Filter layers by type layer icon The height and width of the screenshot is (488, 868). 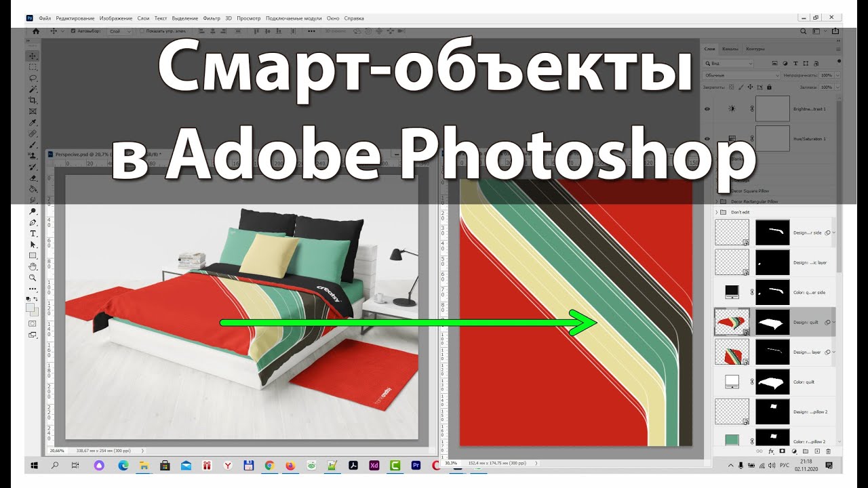795,64
